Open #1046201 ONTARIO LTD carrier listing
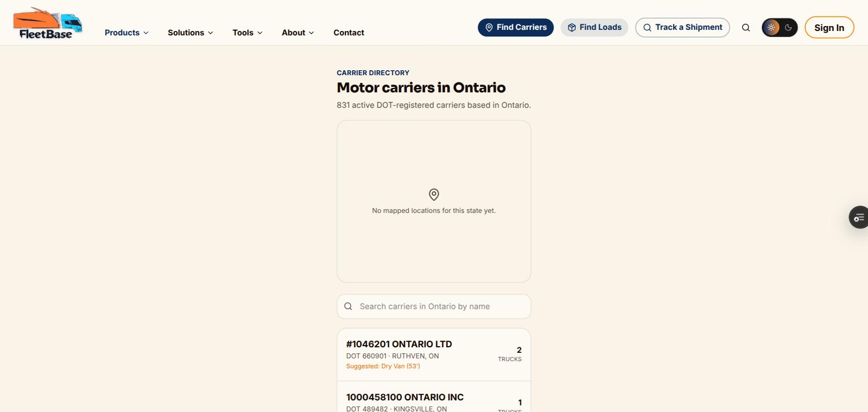Screen dimensions: 868x412 pyautogui.click(x=434, y=354)
